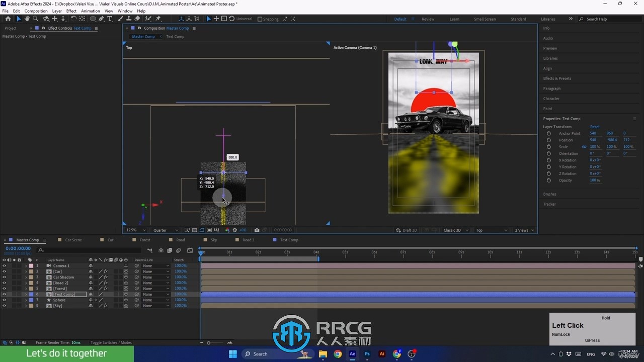Hide the [Car] layer

pos(4,271)
